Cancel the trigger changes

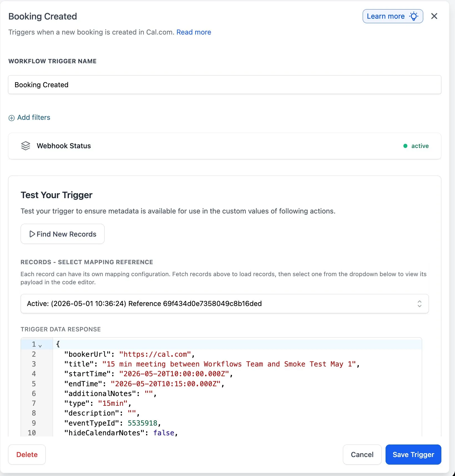(x=362, y=455)
